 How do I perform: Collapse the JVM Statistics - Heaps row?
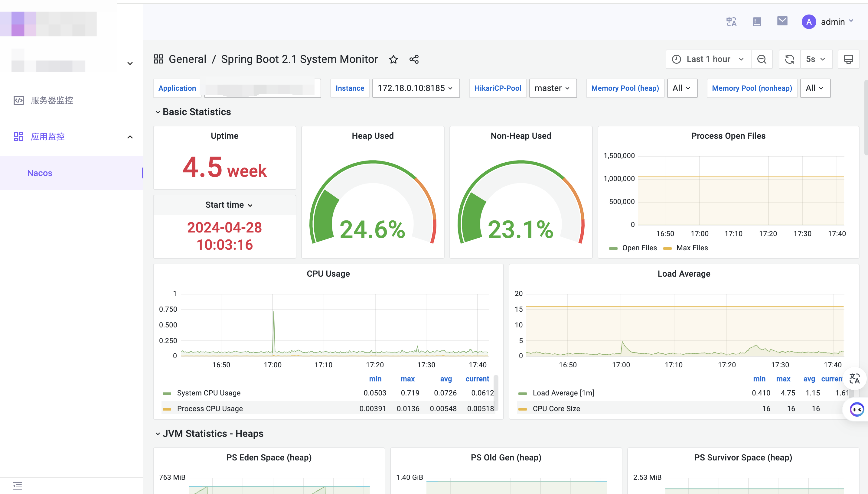[209, 434]
